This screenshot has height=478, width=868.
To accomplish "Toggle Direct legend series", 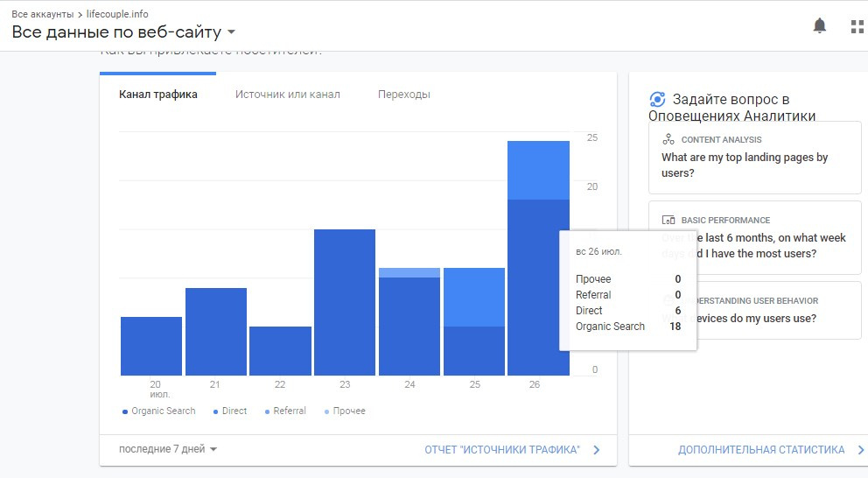I will tap(230, 411).
